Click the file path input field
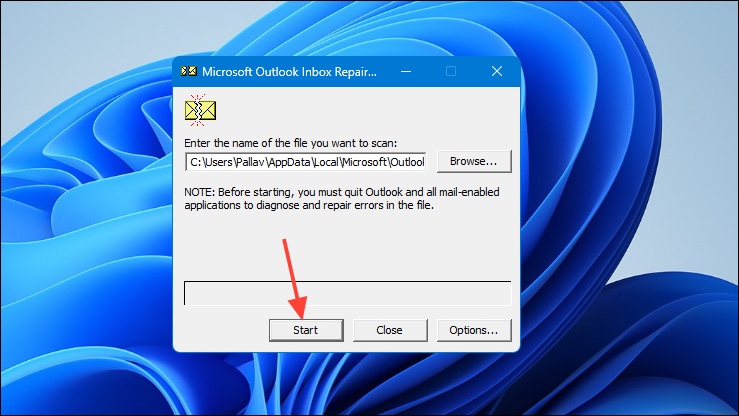 coord(306,162)
